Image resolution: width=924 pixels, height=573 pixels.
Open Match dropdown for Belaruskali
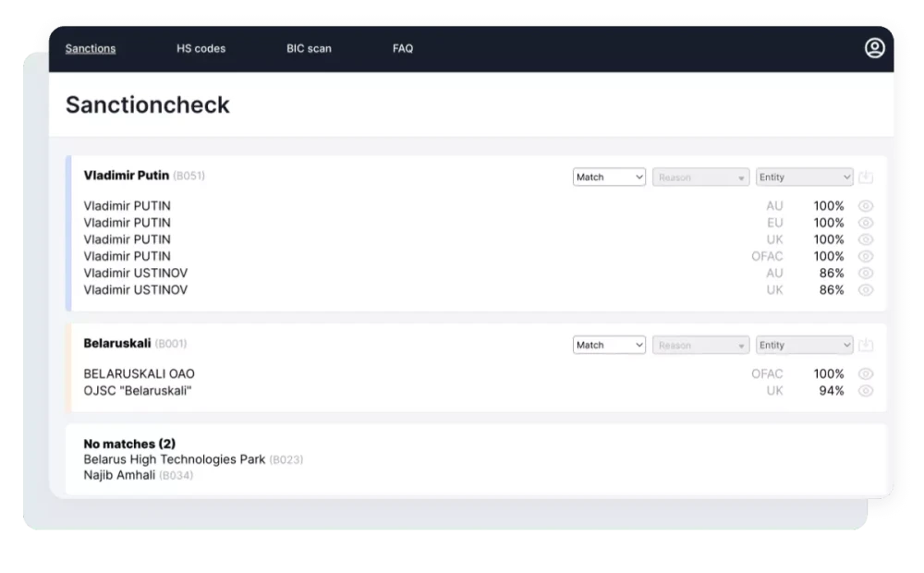pos(609,346)
